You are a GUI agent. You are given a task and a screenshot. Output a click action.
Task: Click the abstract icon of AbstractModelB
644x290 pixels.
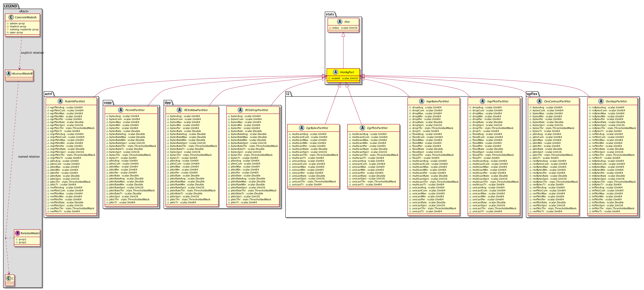pos(9,73)
